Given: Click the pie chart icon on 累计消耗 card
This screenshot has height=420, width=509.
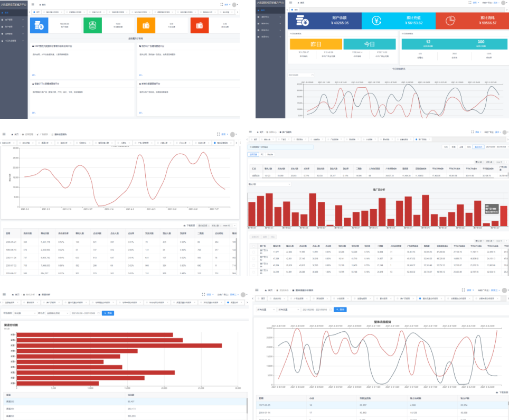Looking at the screenshot, I should [450, 21].
